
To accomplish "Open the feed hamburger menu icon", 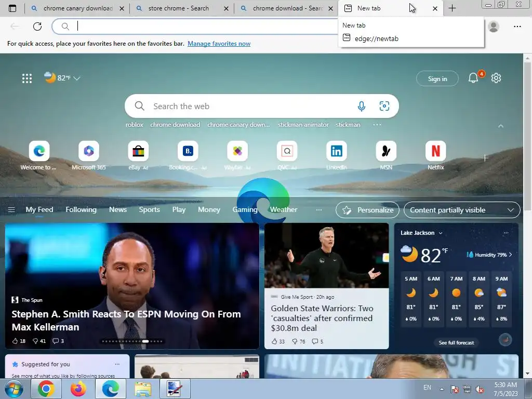I will click(11, 210).
